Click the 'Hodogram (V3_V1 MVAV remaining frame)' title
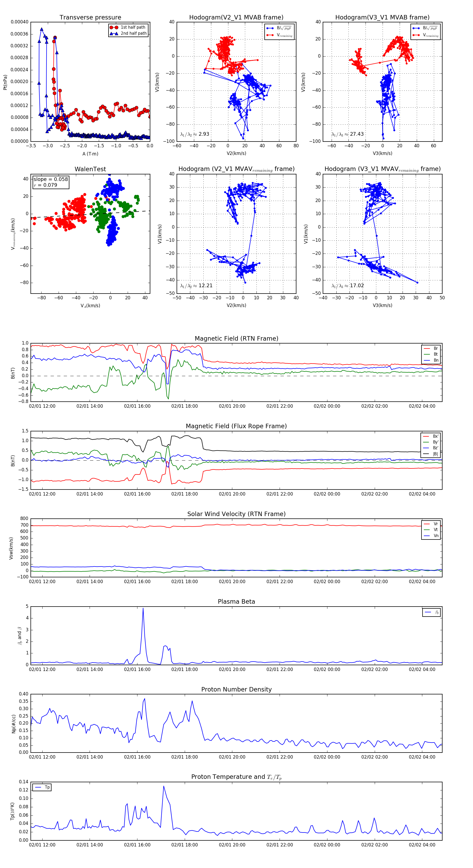Image resolution: width=473 pixels, height=868 pixels. (382, 169)
